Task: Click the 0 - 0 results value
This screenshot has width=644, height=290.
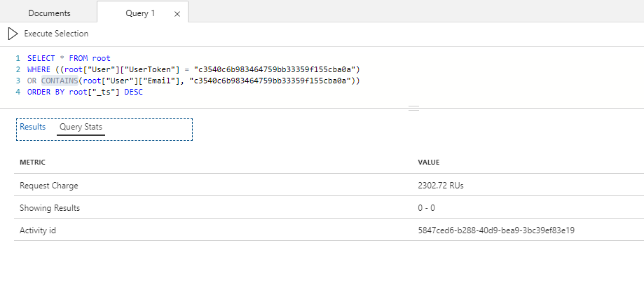Action: [427, 208]
